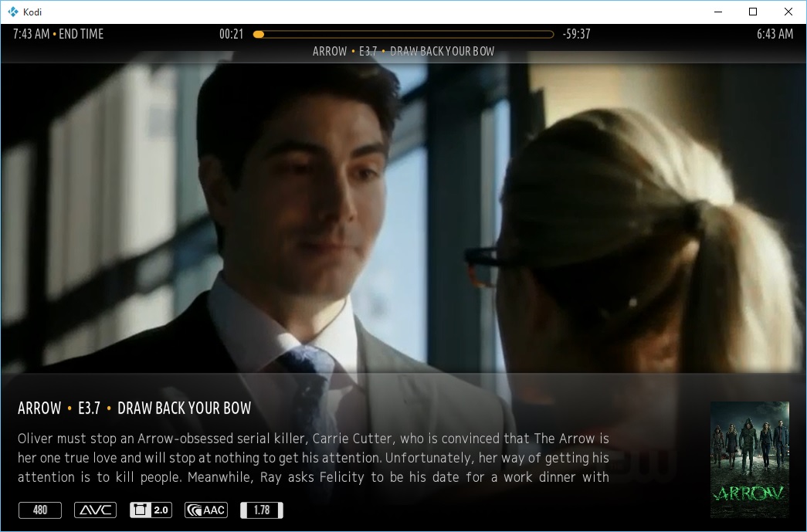
Task: Click the top Arrow E3.7 title text
Action: click(x=403, y=51)
